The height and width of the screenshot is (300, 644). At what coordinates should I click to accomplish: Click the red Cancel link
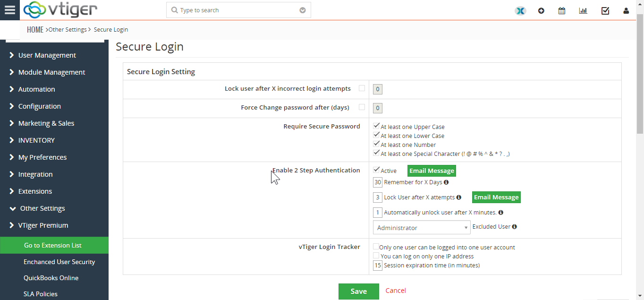point(396,291)
